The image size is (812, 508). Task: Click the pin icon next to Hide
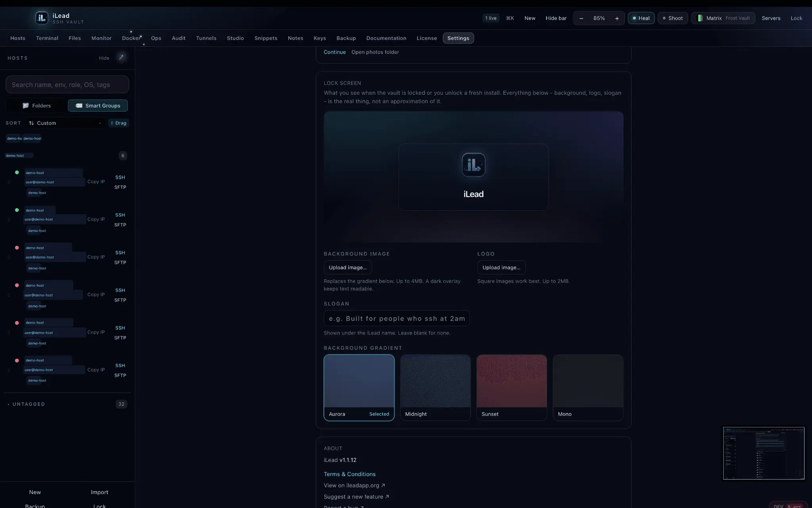click(x=121, y=58)
